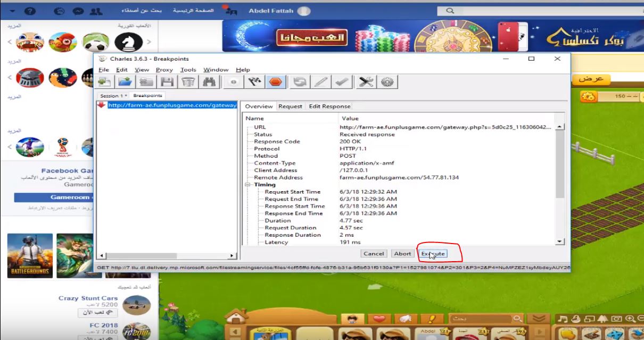
Task: Open the View menu in Charles
Action: (x=142, y=70)
